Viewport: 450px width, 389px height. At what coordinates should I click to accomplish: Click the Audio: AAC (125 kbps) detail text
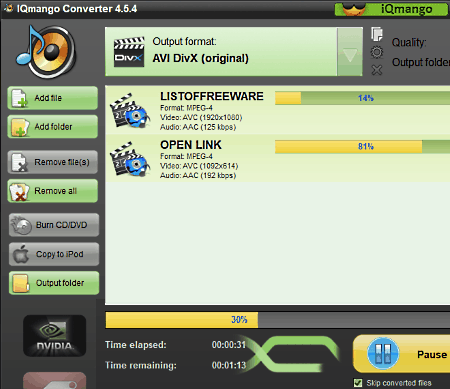coord(198,127)
